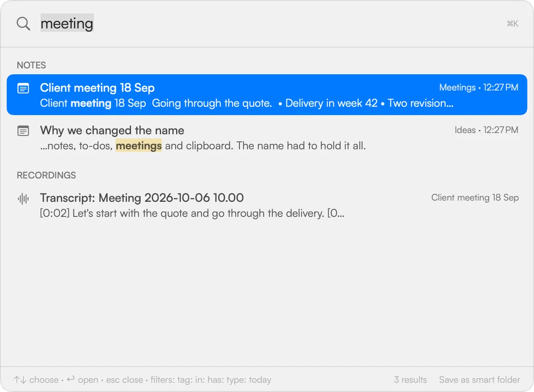
Task: Open the Why we changed the name note
Action: [x=267, y=137]
